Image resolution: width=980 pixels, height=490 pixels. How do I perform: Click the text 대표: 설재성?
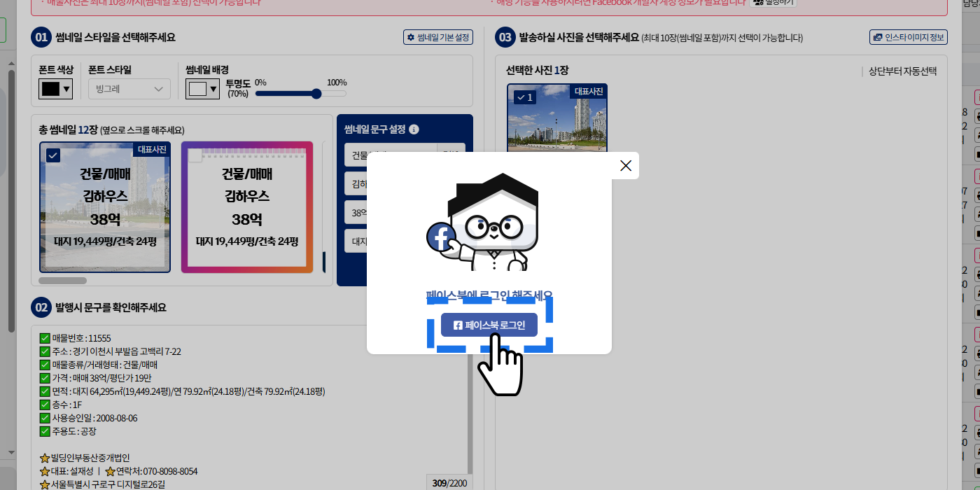tap(72, 471)
